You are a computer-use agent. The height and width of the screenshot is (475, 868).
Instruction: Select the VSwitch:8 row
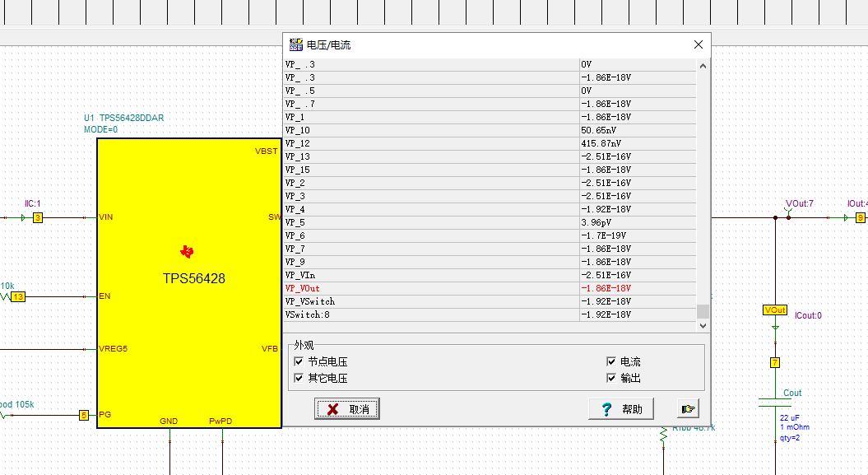pyautogui.click(x=490, y=315)
